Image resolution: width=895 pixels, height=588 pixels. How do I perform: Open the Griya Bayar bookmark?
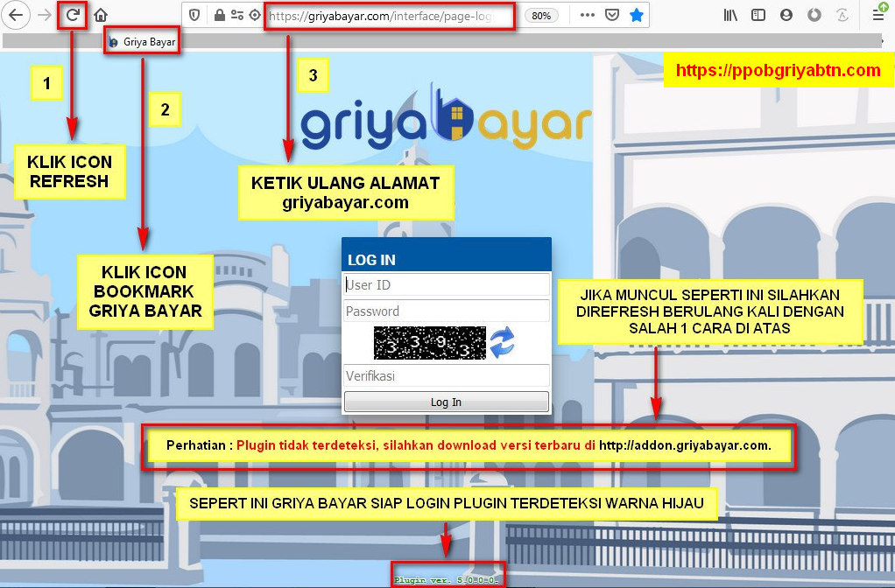pyautogui.click(x=142, y=41)
